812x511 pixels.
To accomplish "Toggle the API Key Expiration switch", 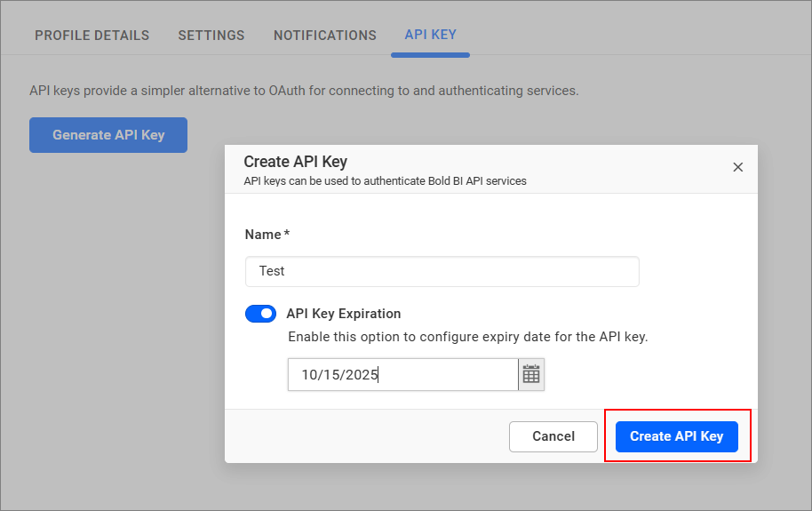I will point(260,314).
